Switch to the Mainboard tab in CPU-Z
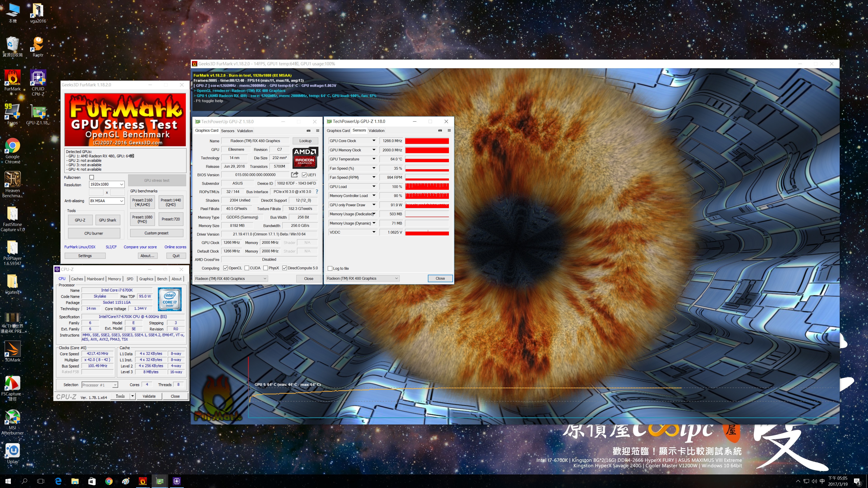Viewport: 868px width, 488px height. click(95, 279)
